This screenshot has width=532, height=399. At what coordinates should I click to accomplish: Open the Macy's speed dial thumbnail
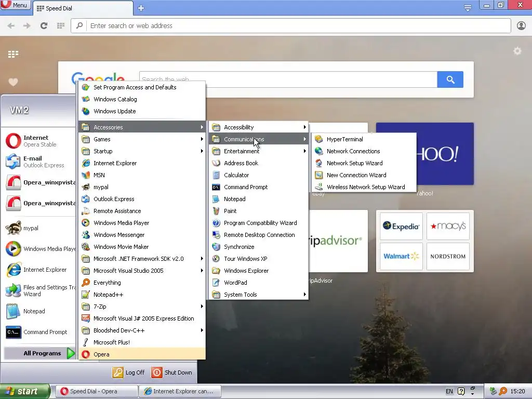448,226
